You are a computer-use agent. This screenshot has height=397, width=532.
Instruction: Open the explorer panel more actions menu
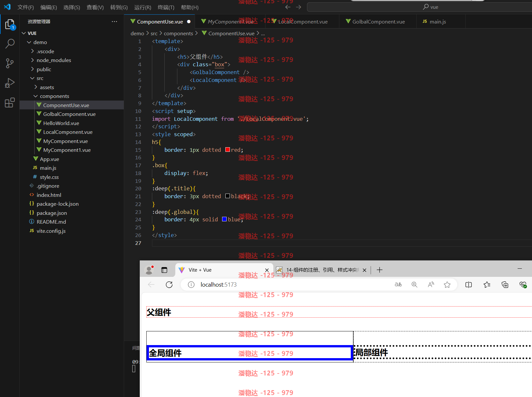pyautogui.click(x=114, y=22)
